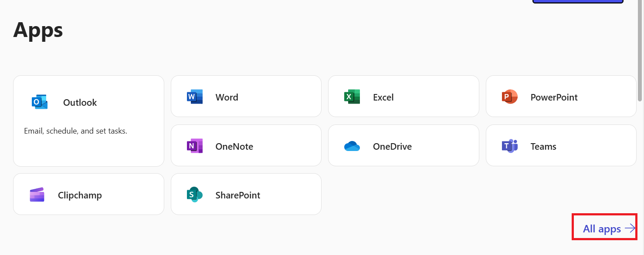The height and width of the screenshot is (255, 644).
Task: Select the OneDrive tile label
Action: (x=392, y=147)
